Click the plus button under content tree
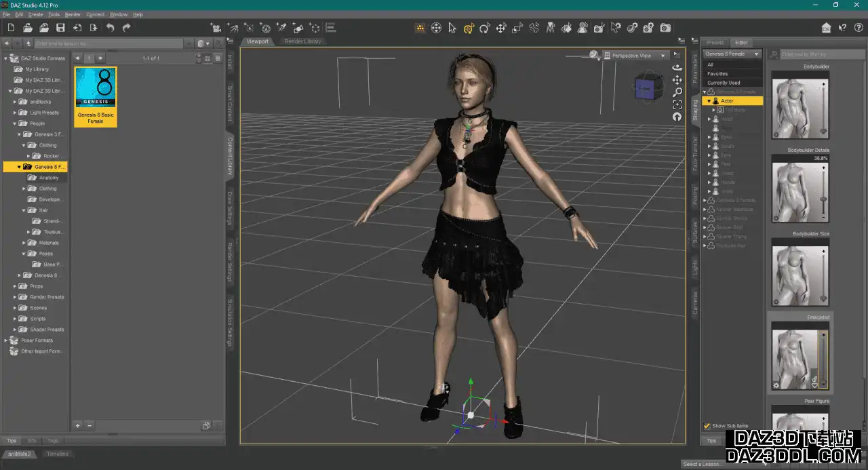The height and width of the screenshot is (470, 868). click(77, 425)
